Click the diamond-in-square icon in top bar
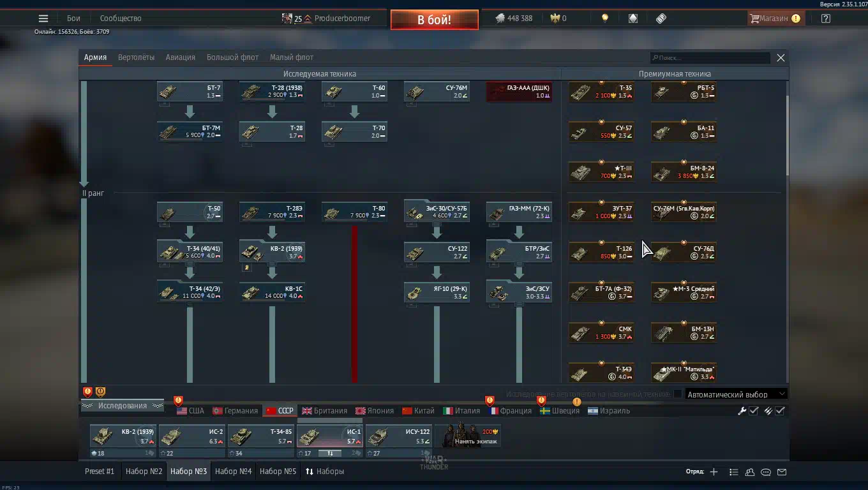 633,19
